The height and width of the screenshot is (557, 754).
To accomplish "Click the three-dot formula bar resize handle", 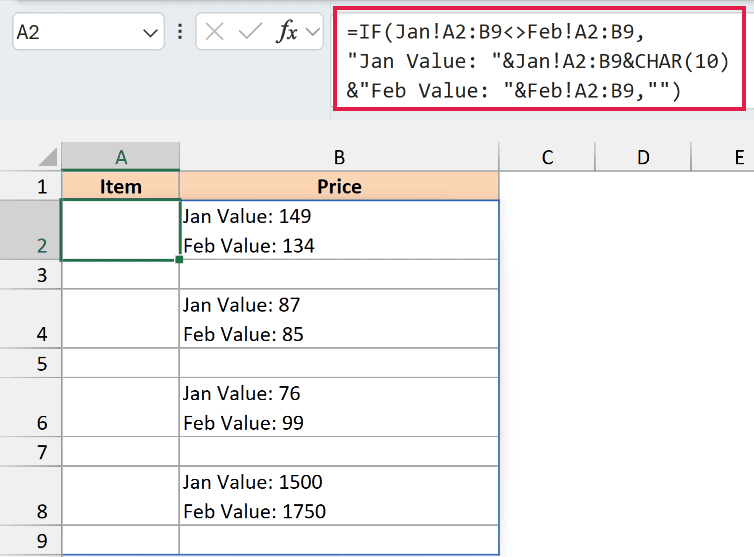I will pyautogui.click(x=180, y=32).
